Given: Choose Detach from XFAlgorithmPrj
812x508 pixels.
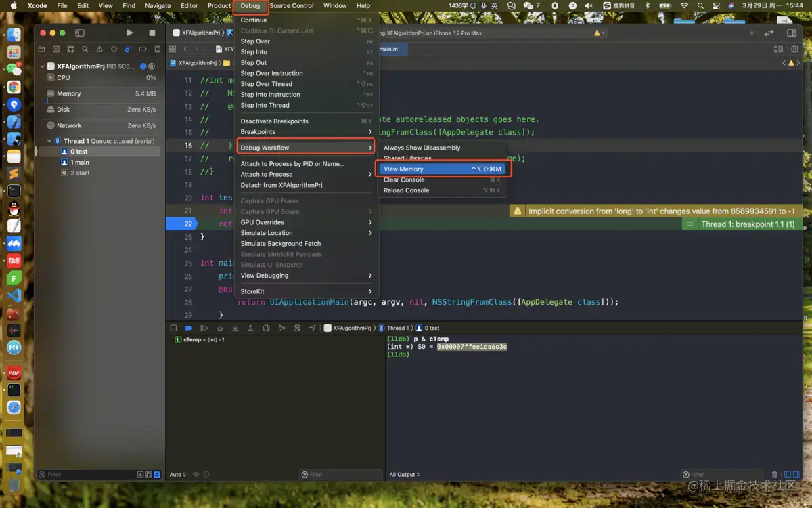Looking at the screenshot, I should tap(307, 185).
